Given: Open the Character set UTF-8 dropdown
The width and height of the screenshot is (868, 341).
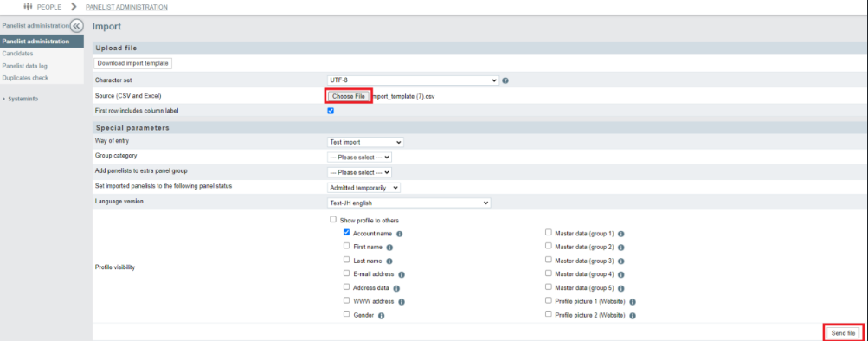Looking at the screenshot, I should click(x=413, y=80).
